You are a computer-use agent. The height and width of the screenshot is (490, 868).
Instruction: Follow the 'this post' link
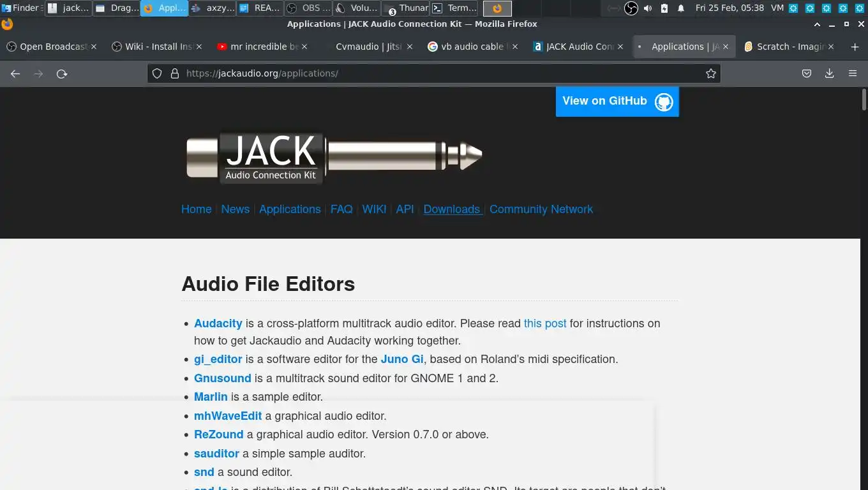point(545,323)
